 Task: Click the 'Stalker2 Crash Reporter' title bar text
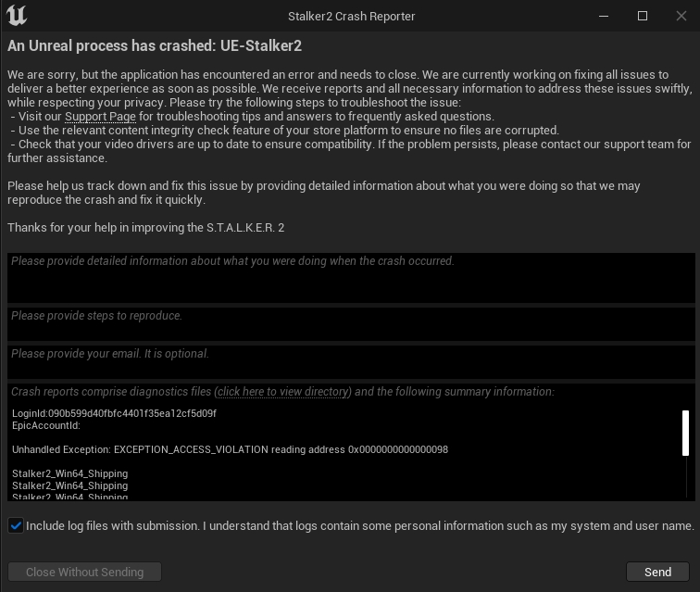pyautogui.click(x=350, y=16)
